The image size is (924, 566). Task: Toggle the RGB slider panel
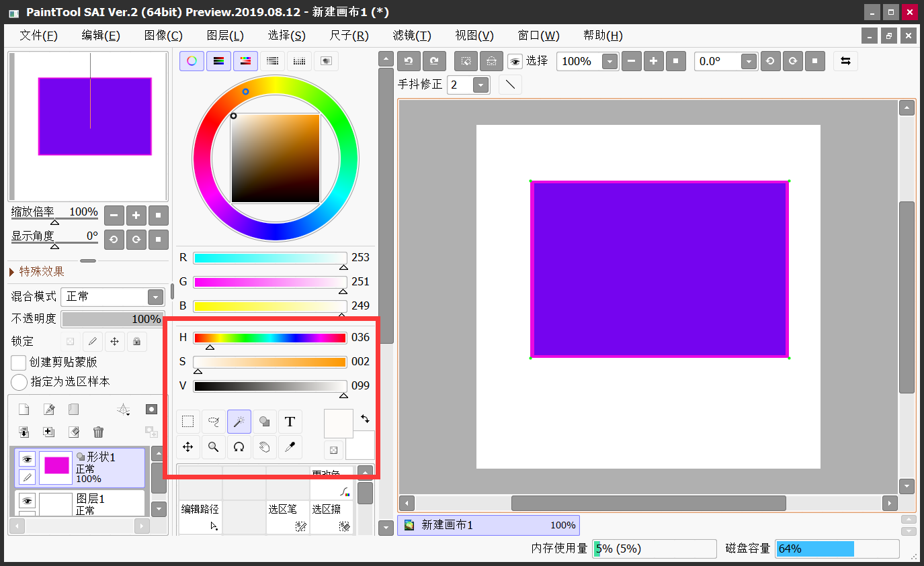(218, 61)
